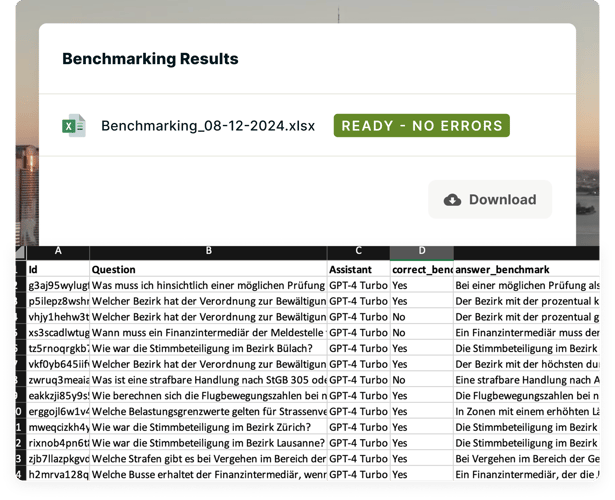
Task: Click the READY - NO ERRORS badge
Action: point(421,126)
